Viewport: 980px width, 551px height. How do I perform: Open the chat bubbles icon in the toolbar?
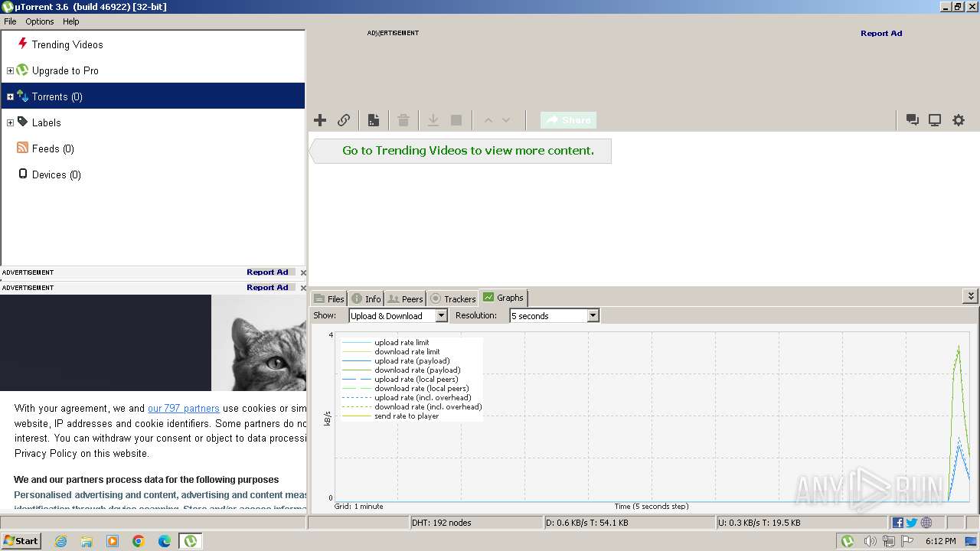[913, 120]
